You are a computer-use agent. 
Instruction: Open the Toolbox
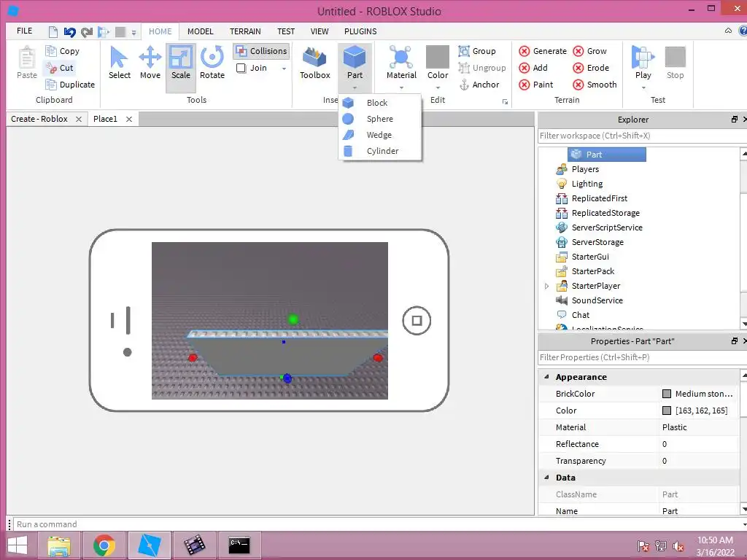click(315, 63)
